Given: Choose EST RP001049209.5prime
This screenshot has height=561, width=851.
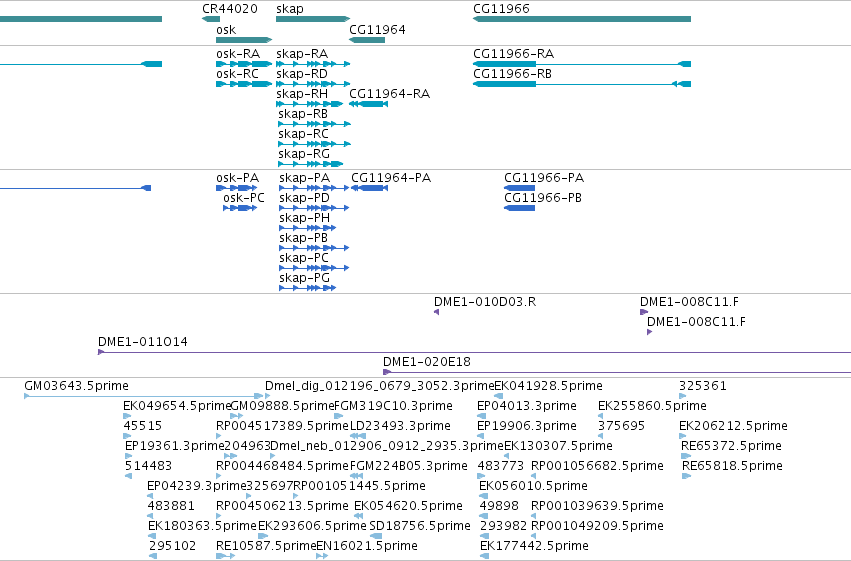Looking at the screenshot, I should pos(597,527).
